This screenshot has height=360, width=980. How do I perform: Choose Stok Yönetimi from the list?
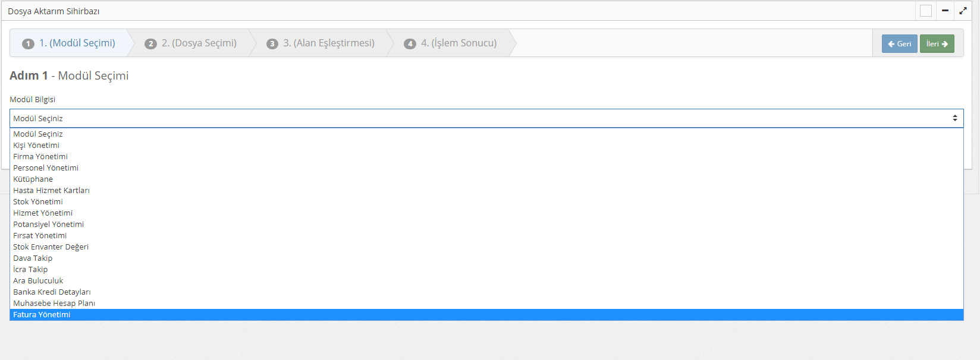coord(38,202)
